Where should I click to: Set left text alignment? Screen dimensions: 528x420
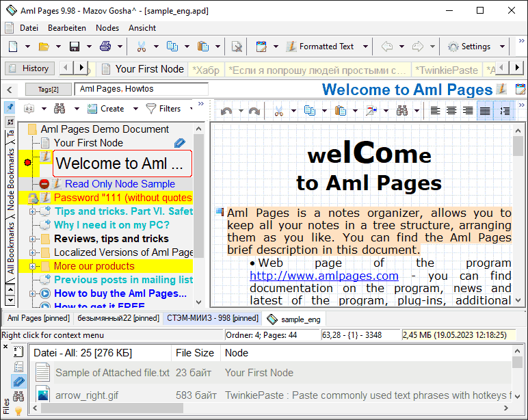click(436, 111)
